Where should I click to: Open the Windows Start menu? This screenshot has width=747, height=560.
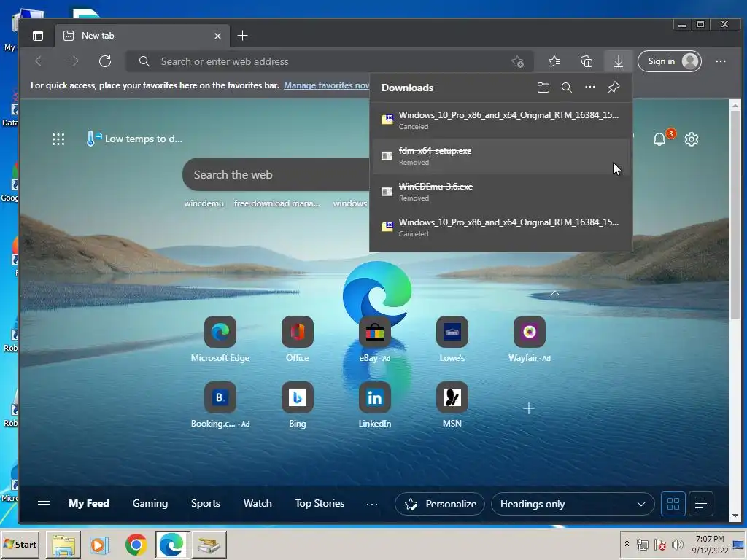(x=20, y=544)
